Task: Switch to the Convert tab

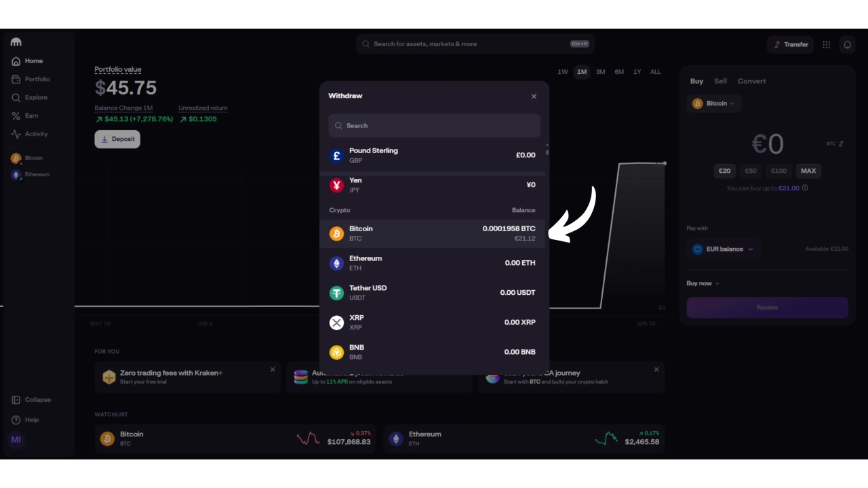Action: [751, 81]
